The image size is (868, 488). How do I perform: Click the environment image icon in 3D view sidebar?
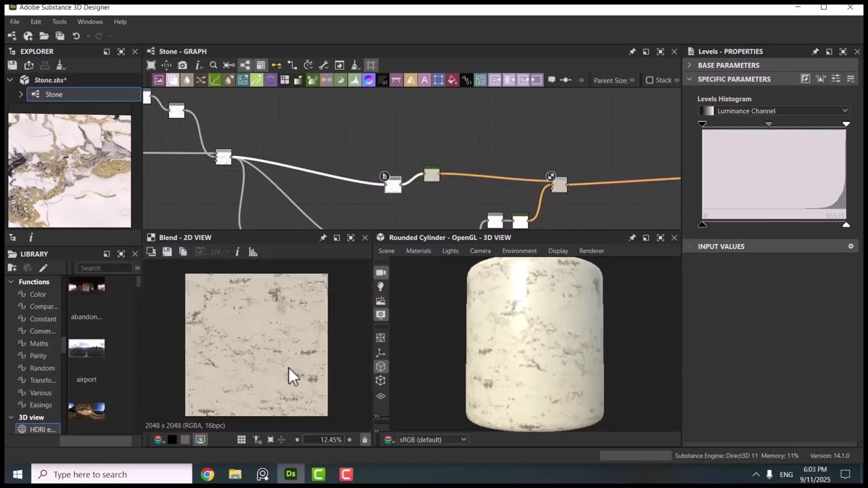(x=380, y=300)
